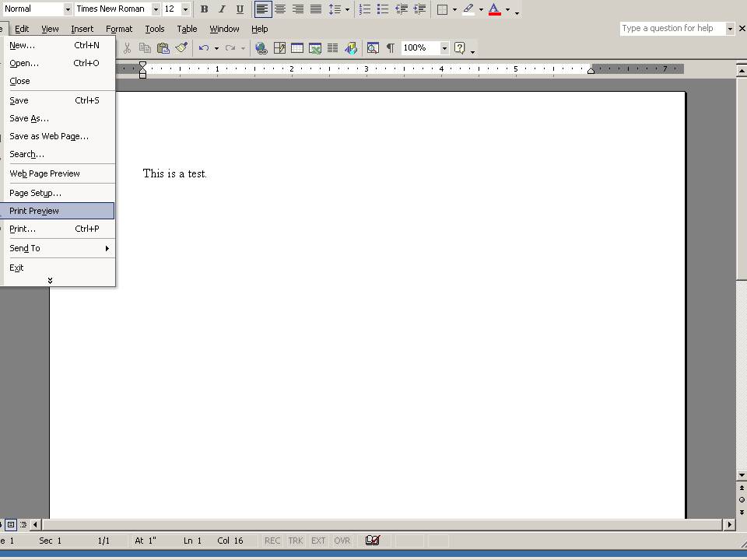Toggle the Document Map

(x=373, y=48)
